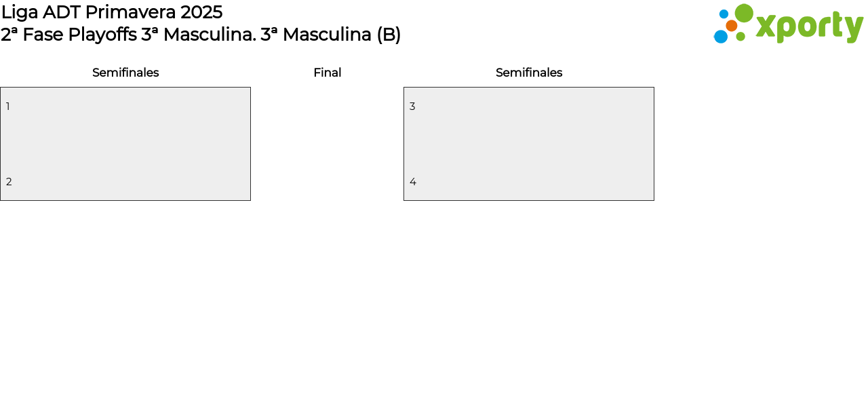This screenshot has height=416, width=868.
Task: Open the Liga ADT Primavera 2025 title
Action: (111, 12)
